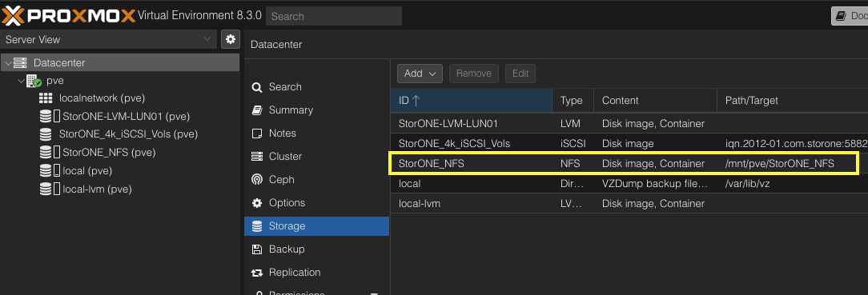
Task: Click the pve node icon
Action: [34, 81]
